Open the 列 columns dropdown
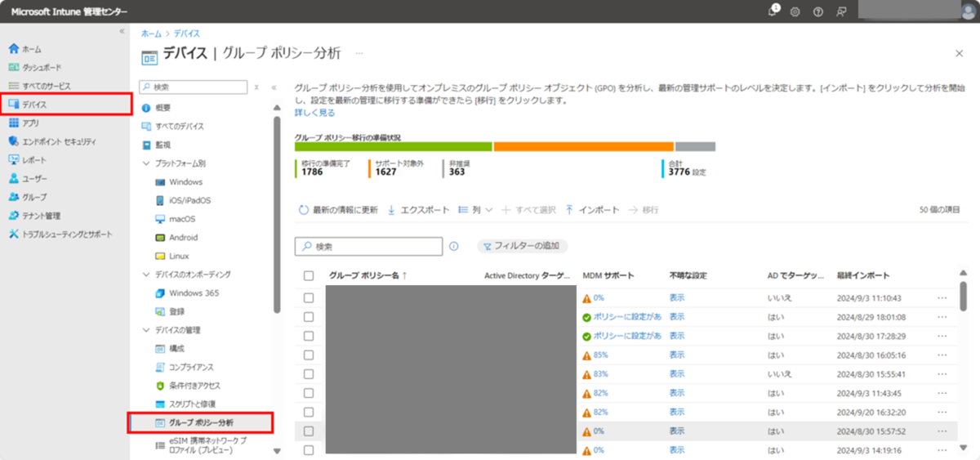Screen dimensions: 980x460 click(475, 210)
